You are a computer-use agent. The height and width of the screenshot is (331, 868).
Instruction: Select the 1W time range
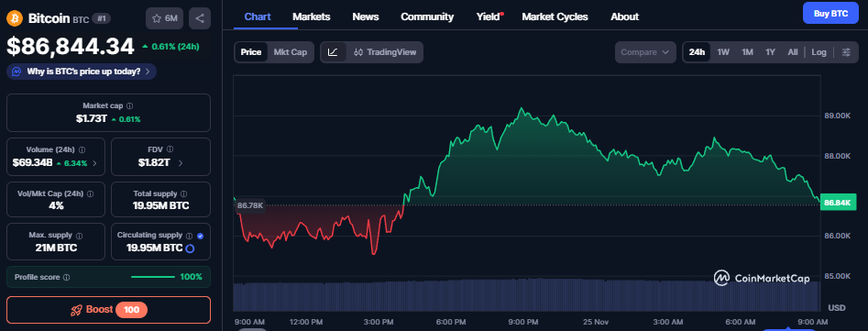coord(723,52)
